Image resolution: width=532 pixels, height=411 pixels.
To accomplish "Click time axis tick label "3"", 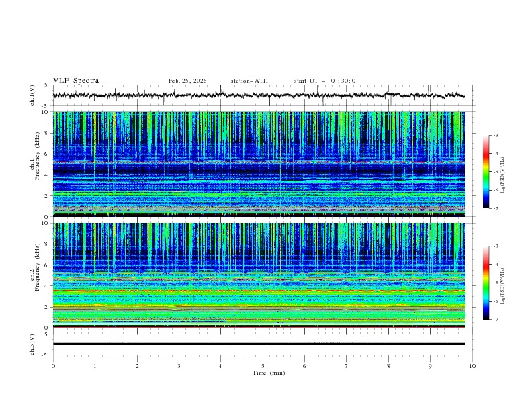I will [x=179, y=366].
